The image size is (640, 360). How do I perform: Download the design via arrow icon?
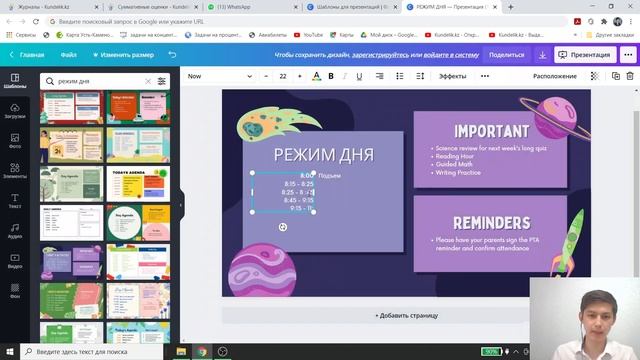[x=542, y=55]
